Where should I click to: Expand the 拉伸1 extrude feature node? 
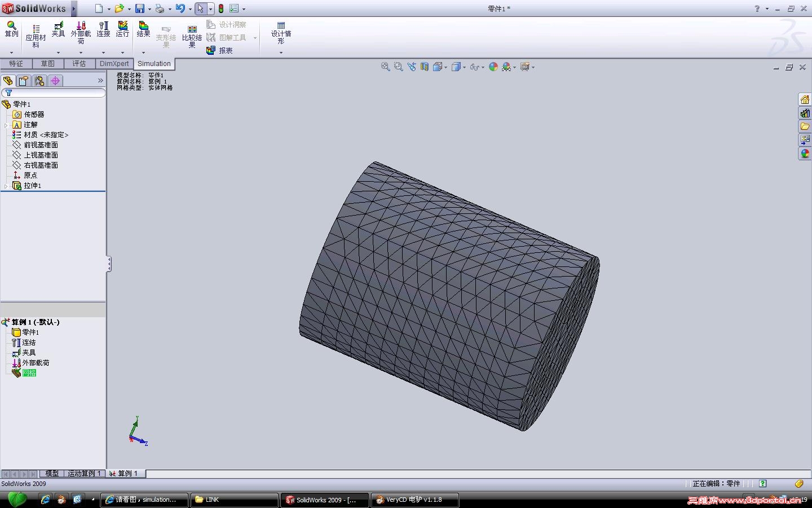6,186
